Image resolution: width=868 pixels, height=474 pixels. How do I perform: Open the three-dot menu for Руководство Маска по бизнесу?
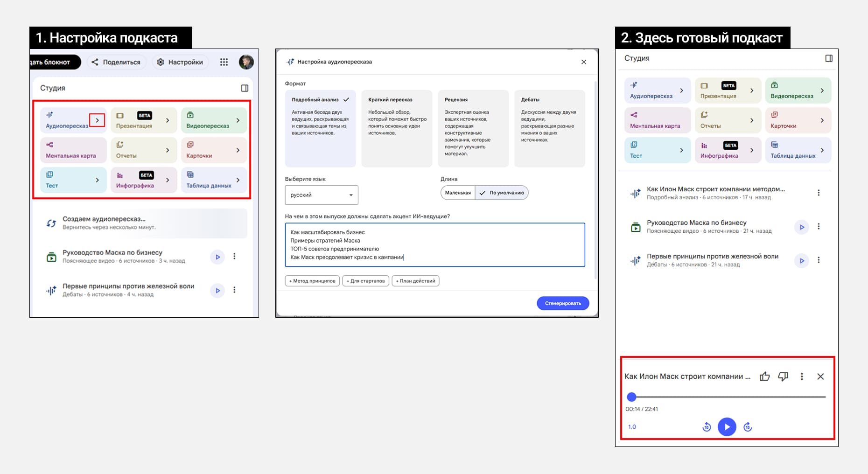[235, 256]
